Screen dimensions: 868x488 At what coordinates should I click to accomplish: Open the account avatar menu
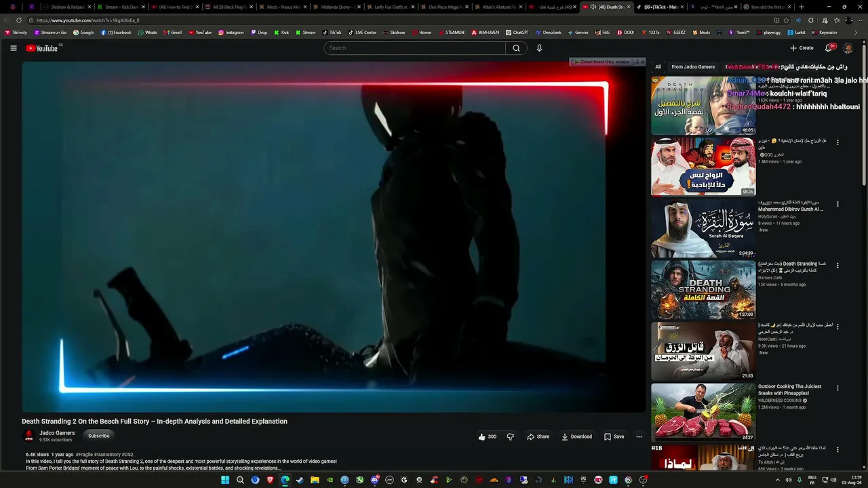(x=848, y=48)
